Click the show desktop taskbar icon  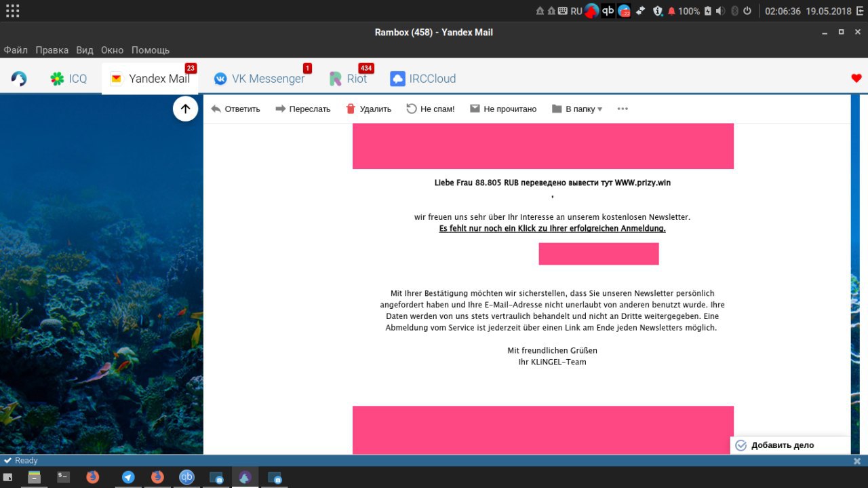[x=7, y=477]
